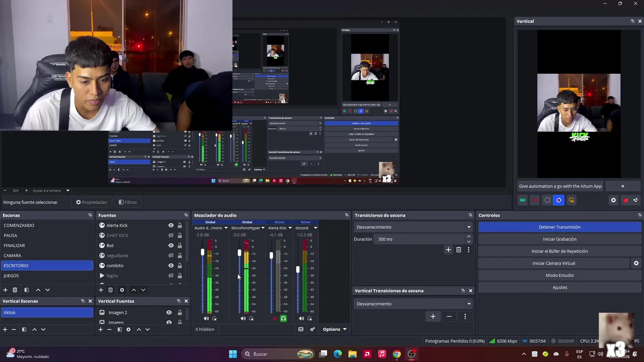This screenshot has width=644, height=362.
Task: Open virtual camera settings gear
Action: [636, 263]
